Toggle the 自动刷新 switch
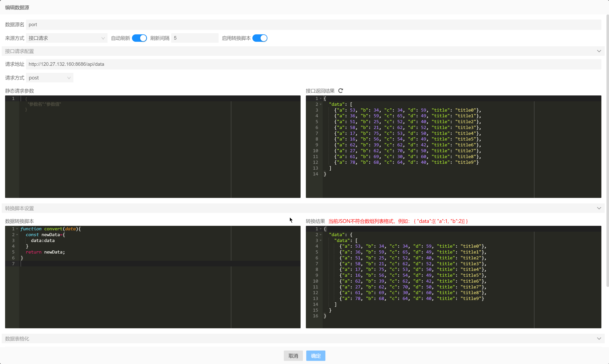Viewport: 609px width, 364px height. (139, 38)
